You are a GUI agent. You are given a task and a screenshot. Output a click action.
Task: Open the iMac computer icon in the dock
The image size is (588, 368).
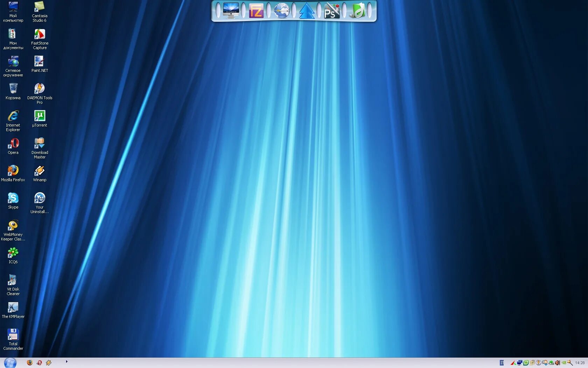pyautogui.click(x=231, y=11)
